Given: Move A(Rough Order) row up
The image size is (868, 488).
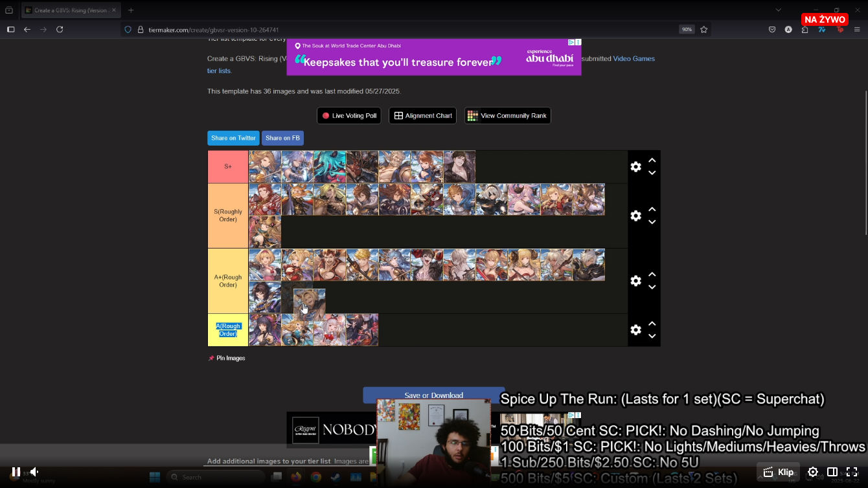Looking at the screenshot, I should click(x=652, y=324).
